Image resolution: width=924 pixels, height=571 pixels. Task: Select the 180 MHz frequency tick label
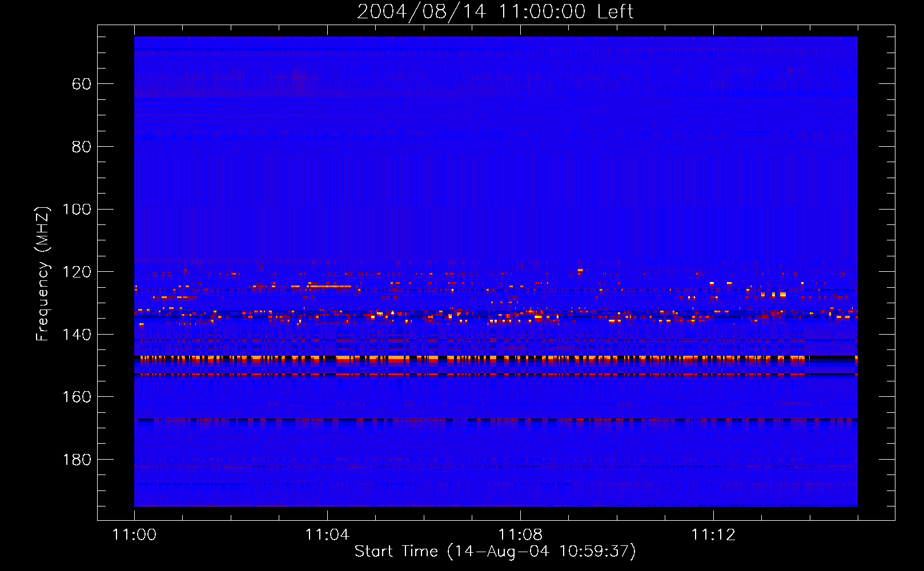pyautogui.click(x=77, y=460)
